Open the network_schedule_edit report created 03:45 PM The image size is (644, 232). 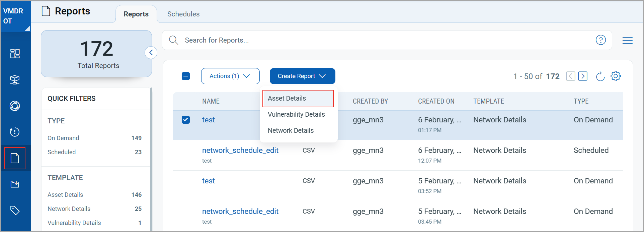[240, 211]
